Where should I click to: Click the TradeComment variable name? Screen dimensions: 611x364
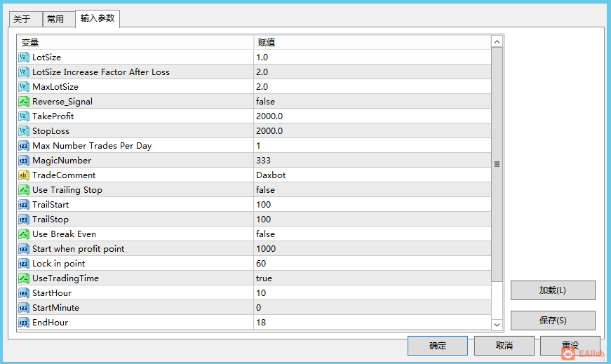click(64, 175)
